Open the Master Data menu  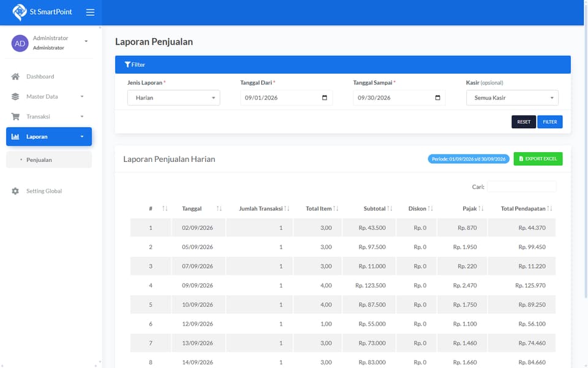pyautogui.click(x=49, y=96)
